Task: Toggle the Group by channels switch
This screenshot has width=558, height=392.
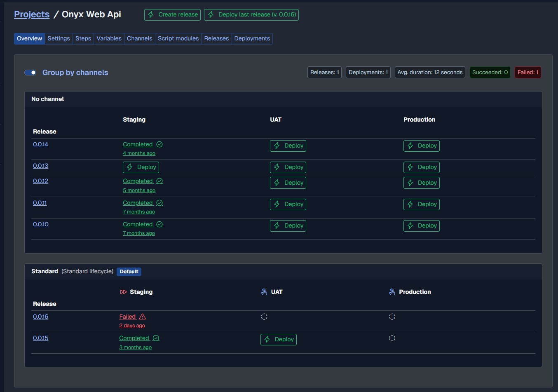Action: (x=30, y=73)
